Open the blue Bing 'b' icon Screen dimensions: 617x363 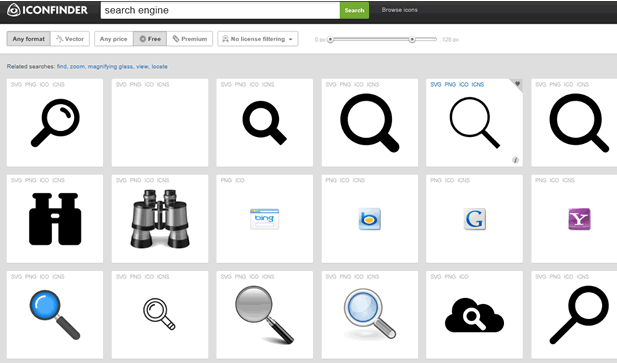pos(369,219)
